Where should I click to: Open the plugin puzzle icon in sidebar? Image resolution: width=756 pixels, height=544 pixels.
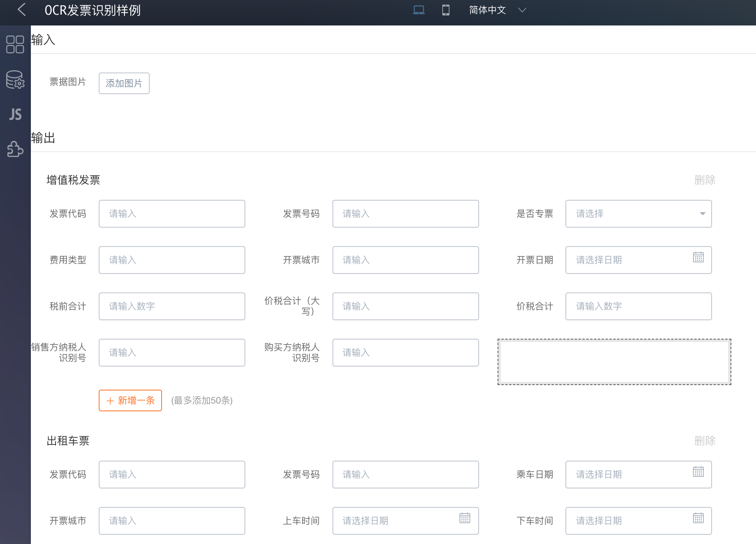point(15,149)
